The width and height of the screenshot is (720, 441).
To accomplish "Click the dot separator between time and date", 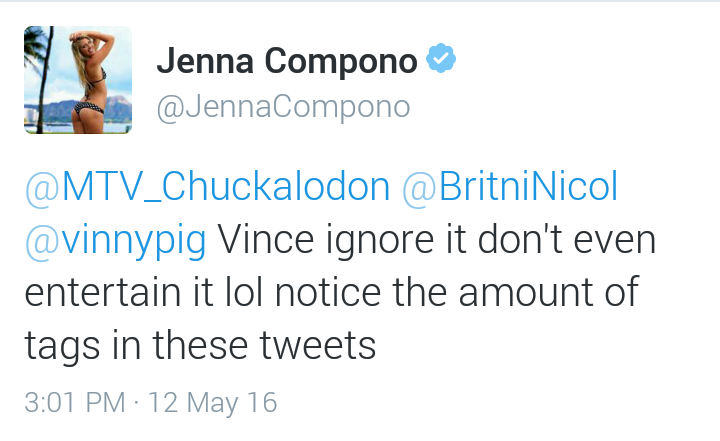I will 136,403.
